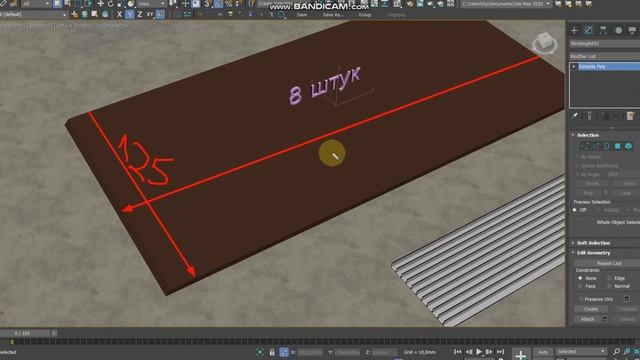This screenshot has height=360, width=640.
Task: Restrict transform to Y axis
Action: point(129,14)
